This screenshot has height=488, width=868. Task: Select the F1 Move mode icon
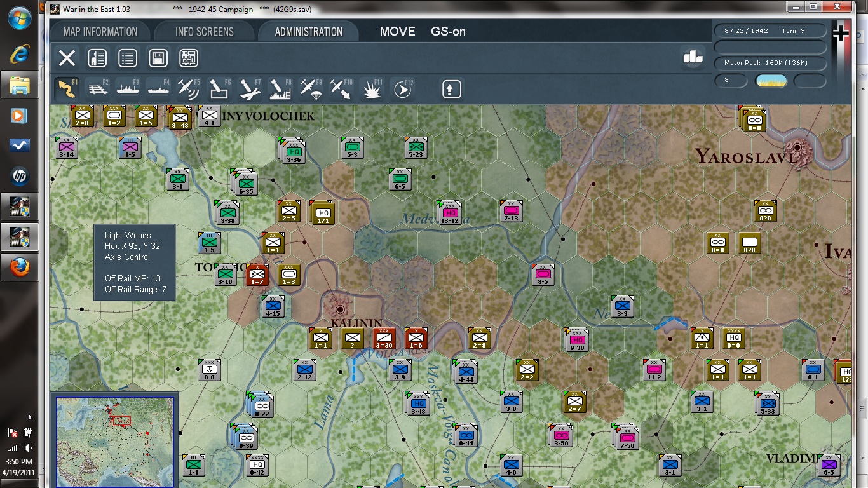click(x=66, y=89)
